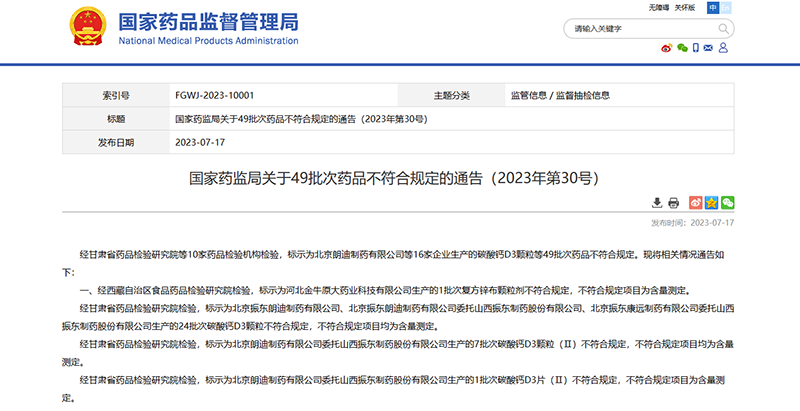The image size is (800, 411).
Task: Open the Weibo icon under search box
Action: click(x=668, y=48)
